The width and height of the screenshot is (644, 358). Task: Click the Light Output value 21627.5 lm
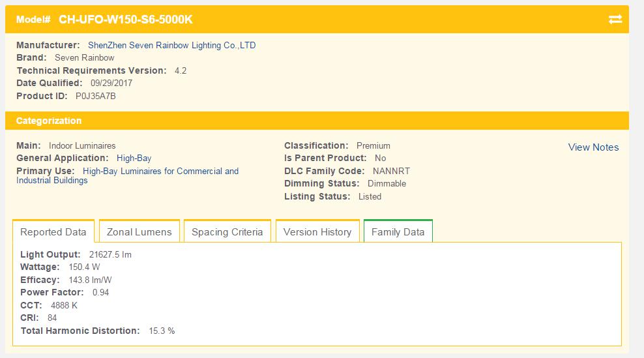point(110,254)
